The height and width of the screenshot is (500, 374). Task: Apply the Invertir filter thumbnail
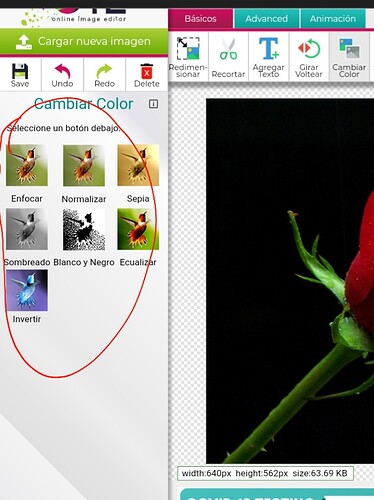pyautogui.click(x=27, y=290)
